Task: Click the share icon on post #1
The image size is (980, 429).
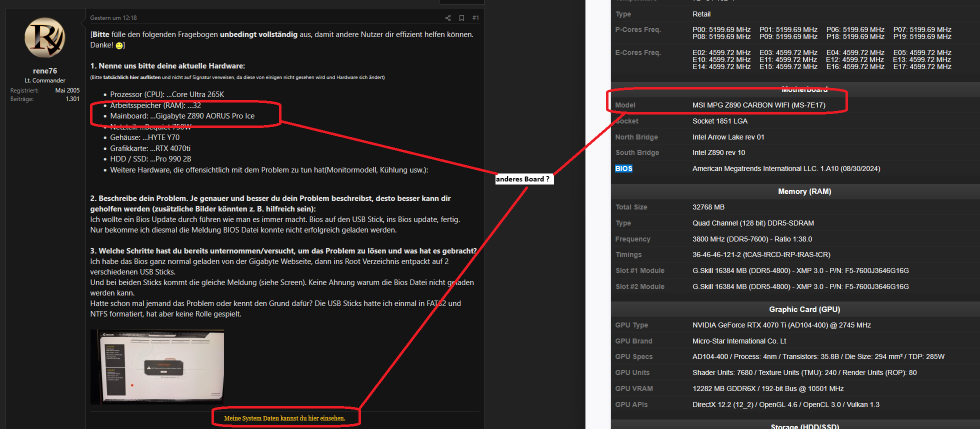Action: [x=448, y=18]
